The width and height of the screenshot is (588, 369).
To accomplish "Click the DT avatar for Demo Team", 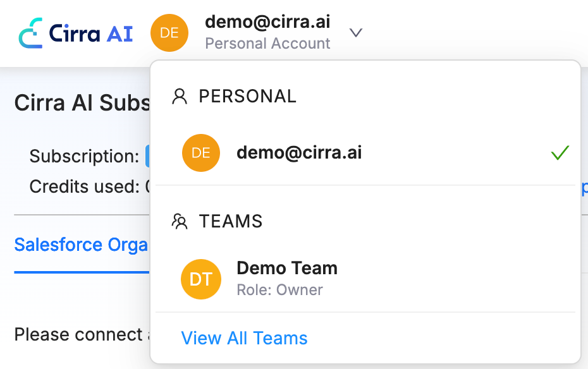I will [201, 279].
